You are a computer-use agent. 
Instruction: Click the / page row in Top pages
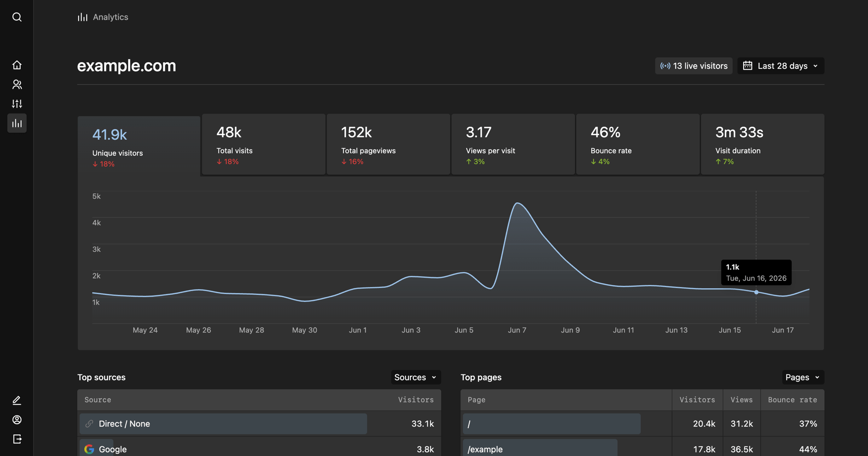(x=642, y=424)
